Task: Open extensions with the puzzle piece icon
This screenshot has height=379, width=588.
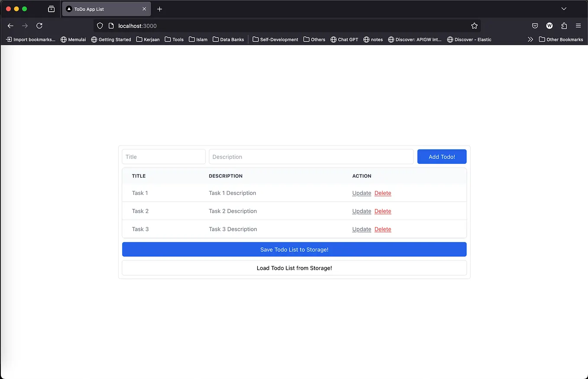Action: coord(564,26)
